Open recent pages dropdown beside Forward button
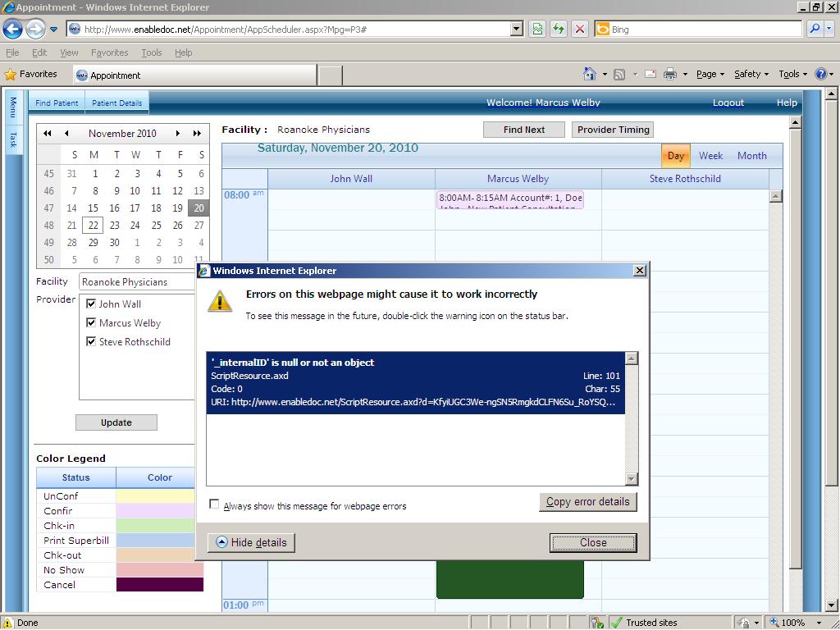Viewport: 840px width, 630px height. (x=53, y=30)
